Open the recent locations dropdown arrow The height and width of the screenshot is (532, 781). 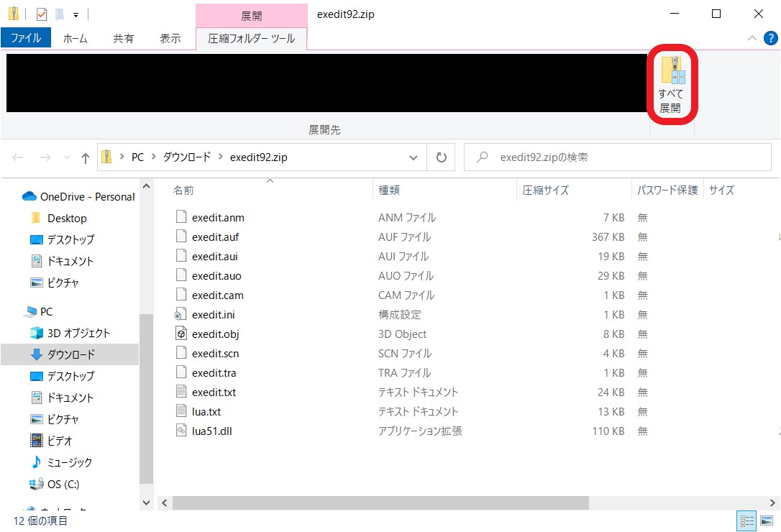point(68,157)
